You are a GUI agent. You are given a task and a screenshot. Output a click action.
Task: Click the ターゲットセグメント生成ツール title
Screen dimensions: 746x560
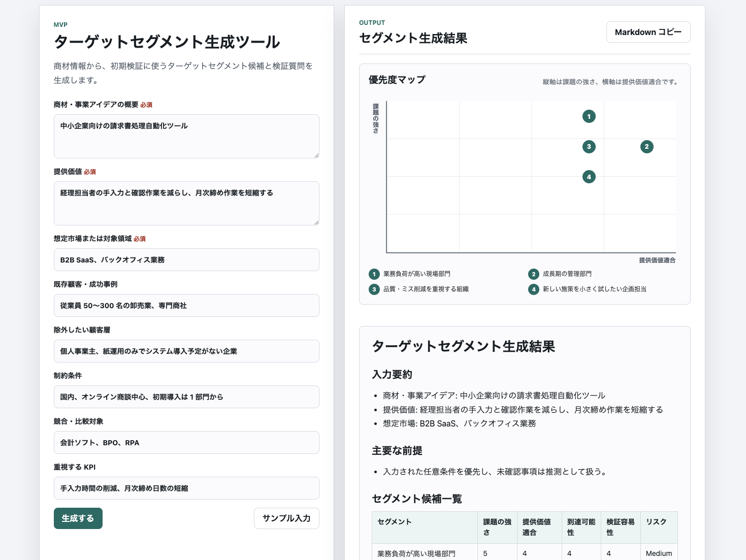pos(167,42)
